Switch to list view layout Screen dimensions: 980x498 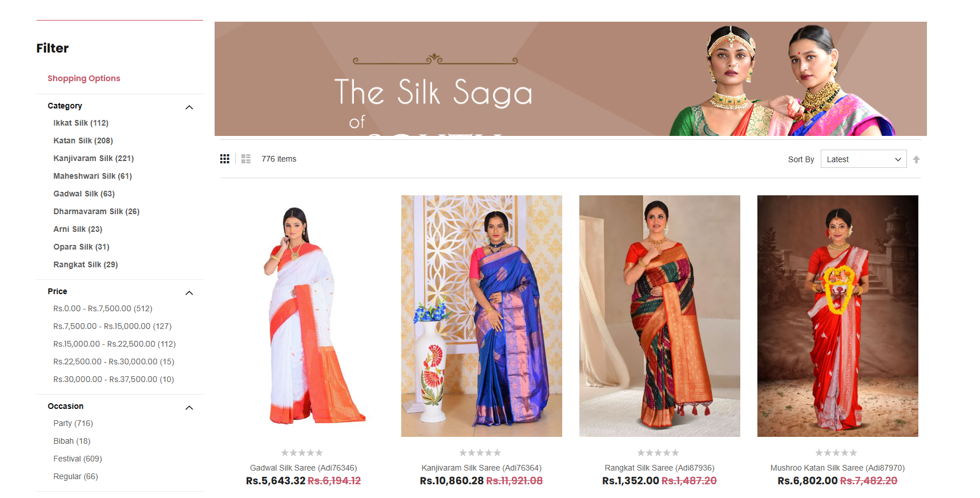pos(246,159)
